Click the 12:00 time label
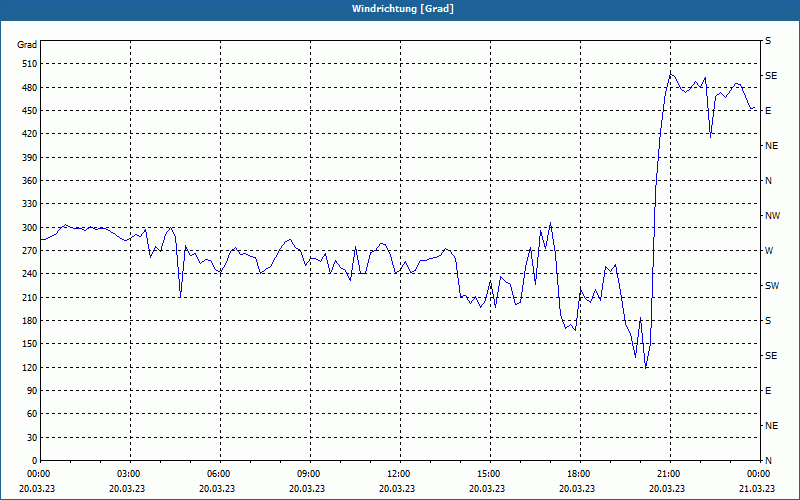Screen dimensions: 800x500 pyautogui.click(x=398, y=474)
